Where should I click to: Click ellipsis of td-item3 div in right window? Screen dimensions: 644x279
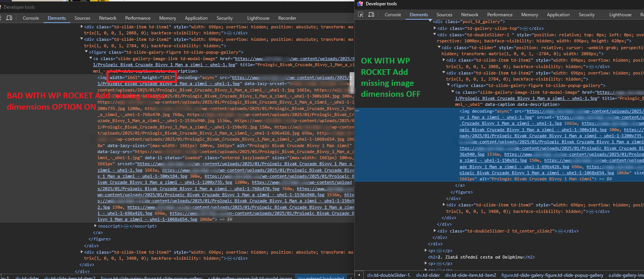(x=591, y=212)
